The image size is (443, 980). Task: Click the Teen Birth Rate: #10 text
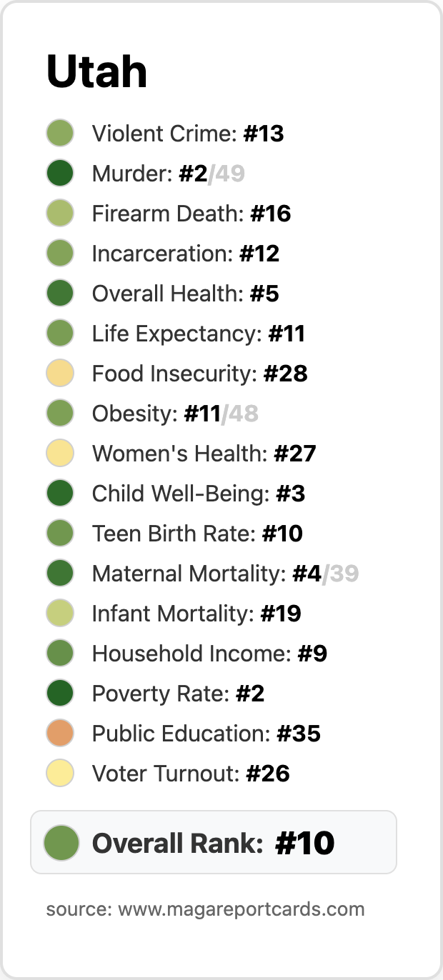(197, 534)
